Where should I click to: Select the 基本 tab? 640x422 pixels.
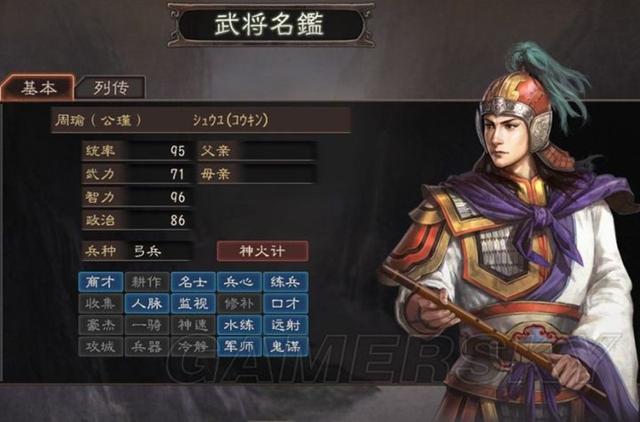(x=38, y=88)
